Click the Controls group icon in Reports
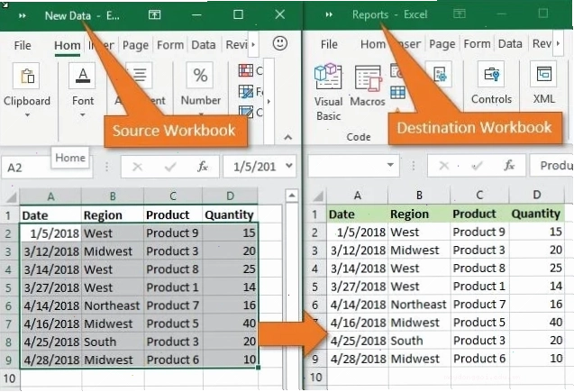This screenshot has height=392, width=574. click(491, 75)
